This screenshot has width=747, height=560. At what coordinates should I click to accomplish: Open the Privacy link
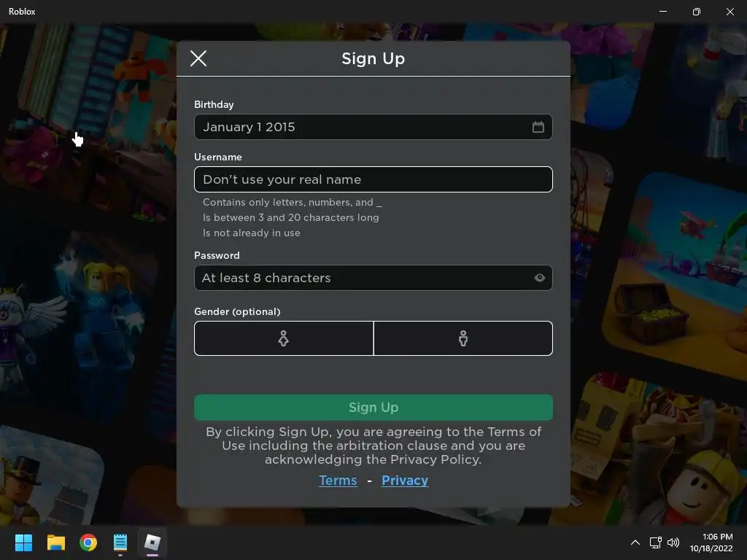(405, 481)
